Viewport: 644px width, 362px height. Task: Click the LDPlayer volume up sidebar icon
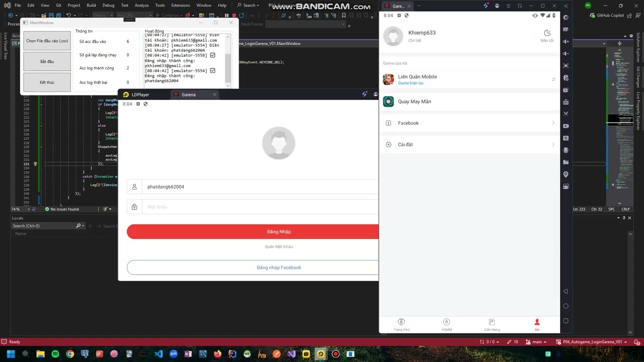(566, 42)
